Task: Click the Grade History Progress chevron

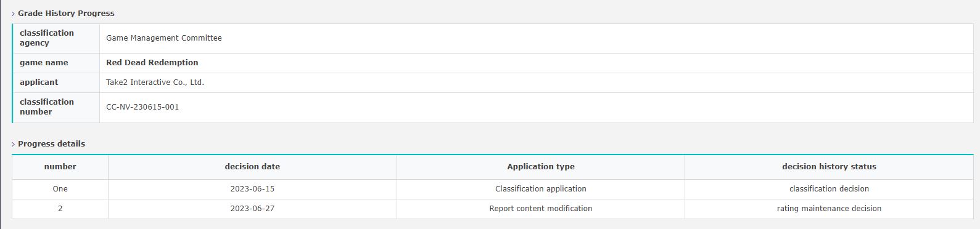Action: [x=14, y=14]
